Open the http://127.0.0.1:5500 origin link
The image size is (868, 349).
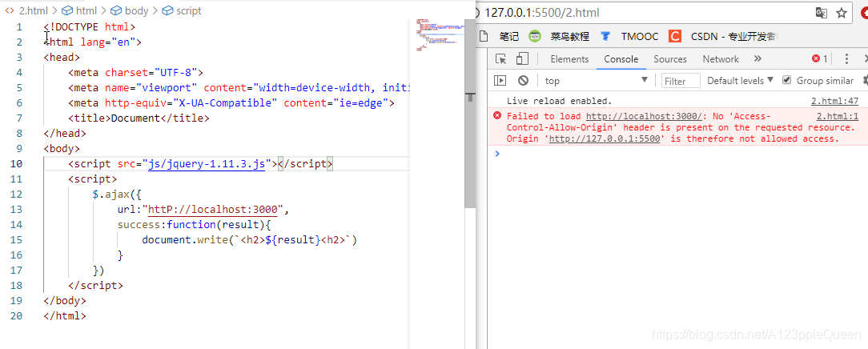tap(605, 138)
